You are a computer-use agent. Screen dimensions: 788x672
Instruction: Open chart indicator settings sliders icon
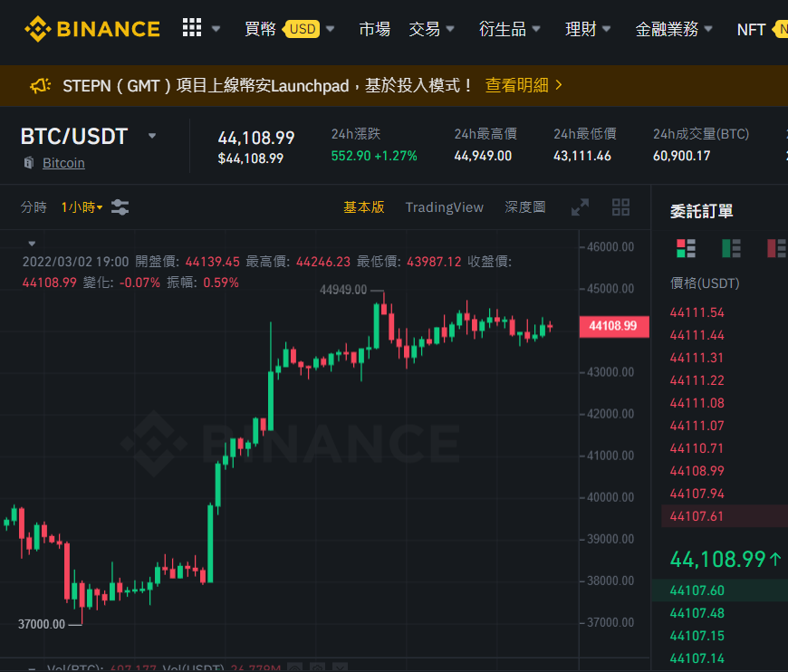[x=120, y=207]
